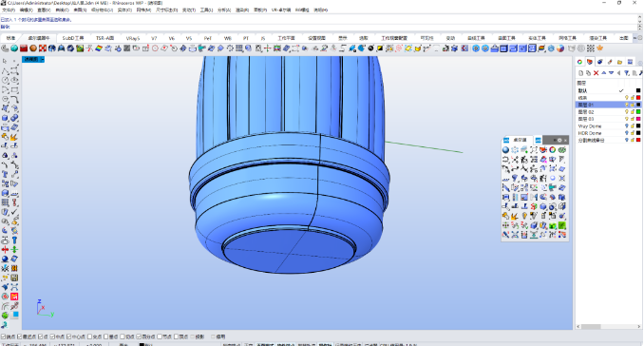Click the dotted grid toolbar icon
The height and width of the screenshot is (346, 644).
(590, 48)
